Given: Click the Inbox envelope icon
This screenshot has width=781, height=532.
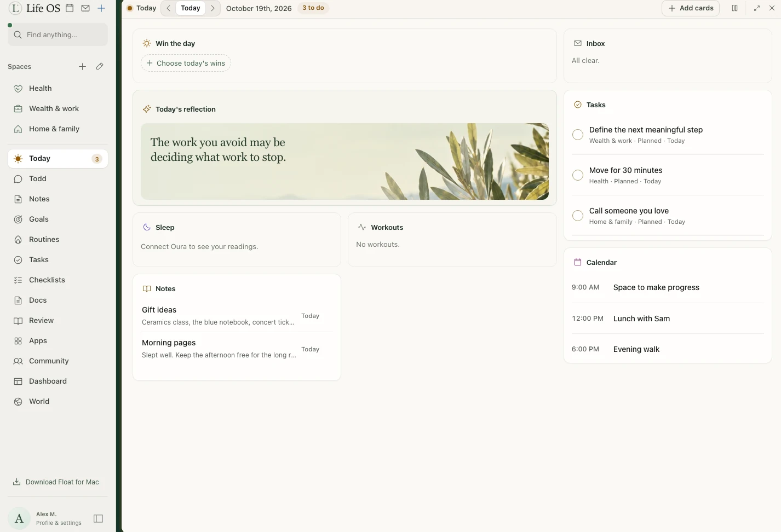Looking at the screenshot, I should tap(578, 43).
